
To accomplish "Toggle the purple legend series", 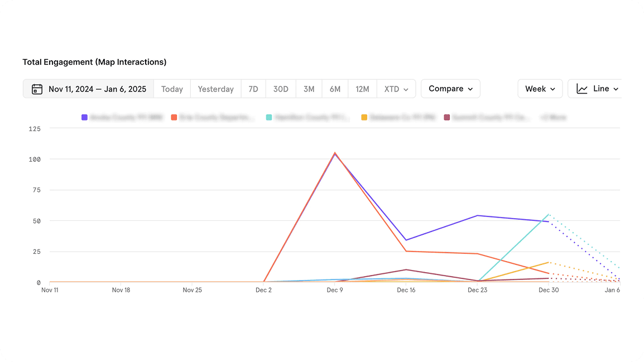I will pyautogui.click(x=122, y=118).
